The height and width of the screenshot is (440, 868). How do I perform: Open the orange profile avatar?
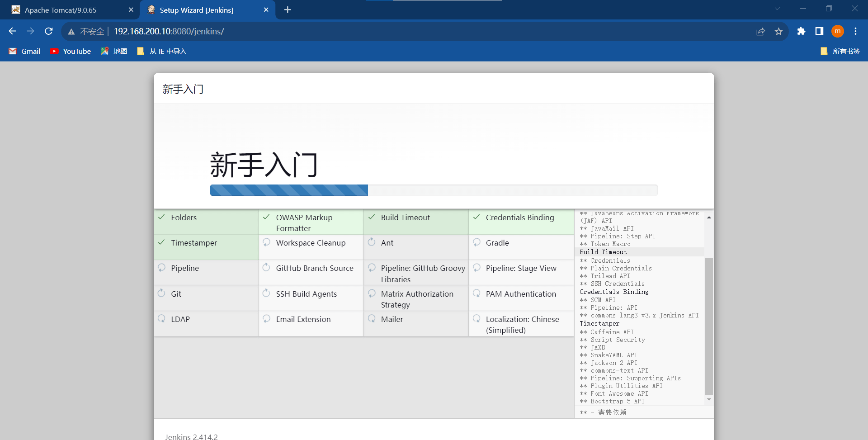click(838, 31)
